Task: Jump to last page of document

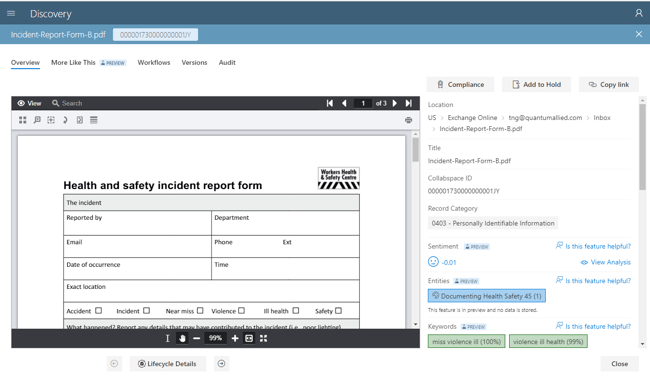Action: [409, 103]
